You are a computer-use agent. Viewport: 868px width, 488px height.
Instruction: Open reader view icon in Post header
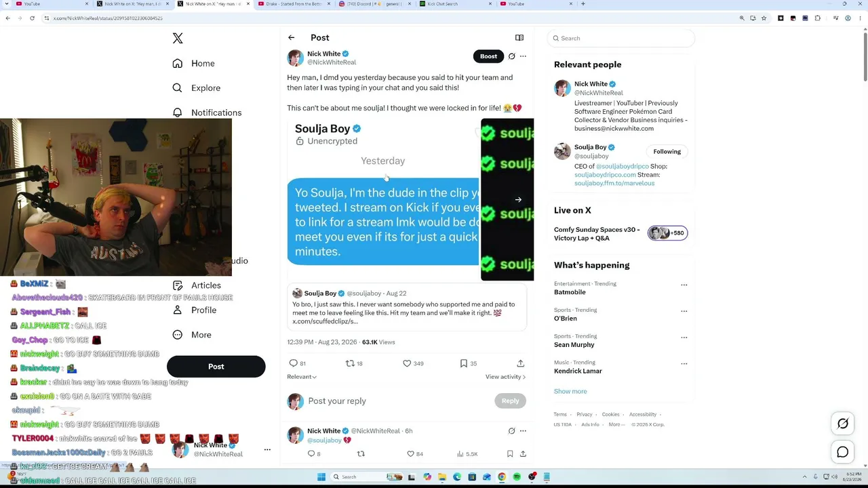coord(519,38)
